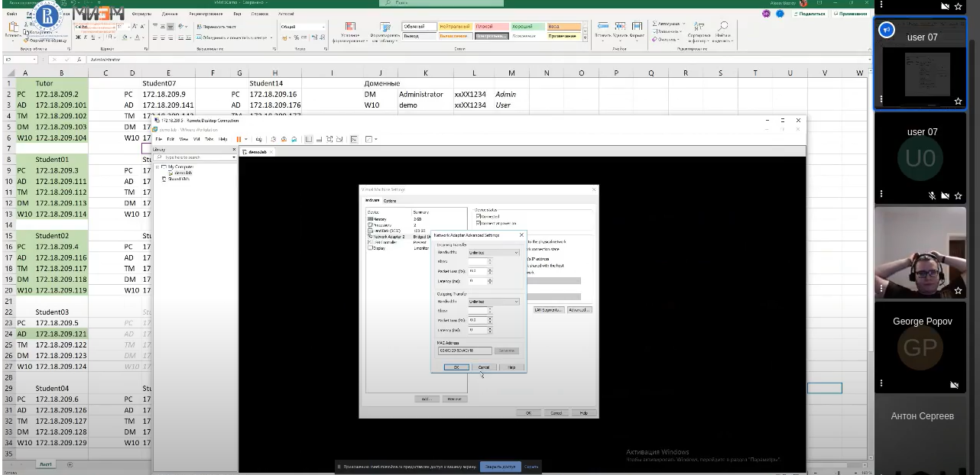Screen dimensions: 980x475
Task: Switch to the Options tab in VM Settings
Action: pyautogui.click(x=390, y=201)
